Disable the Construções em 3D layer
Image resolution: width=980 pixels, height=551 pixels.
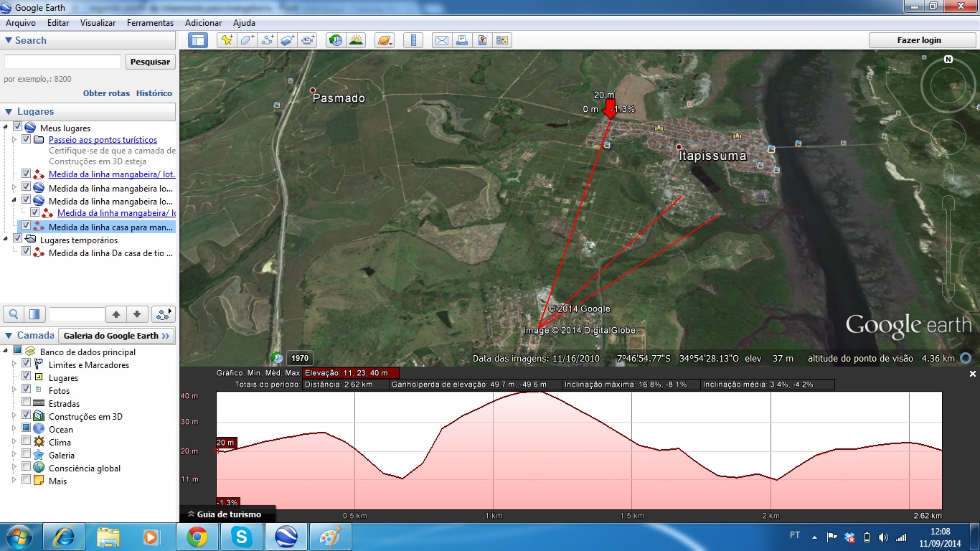tap(27, 415)
